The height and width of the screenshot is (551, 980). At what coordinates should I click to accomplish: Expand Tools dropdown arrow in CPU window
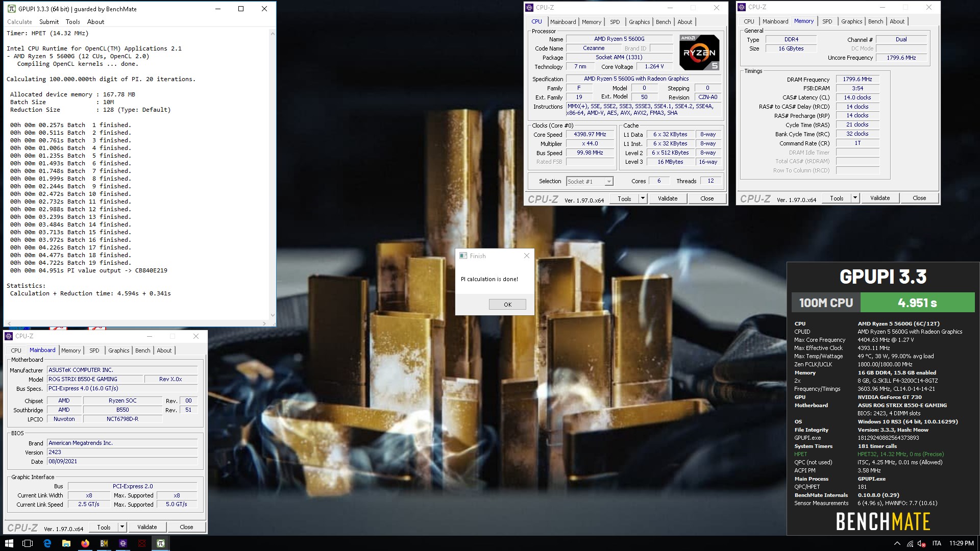(x=643, y=198)
